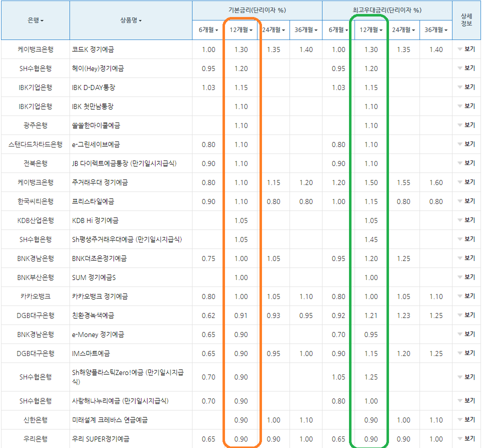Select product BNK더조은정기예금
Screen dimensions: 482x448
point(99,258)
